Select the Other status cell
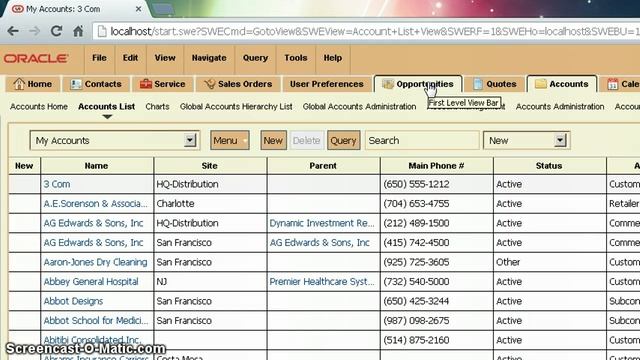Image resolution: width=640 pixels, height=360 pixels. tap(549, 262)
